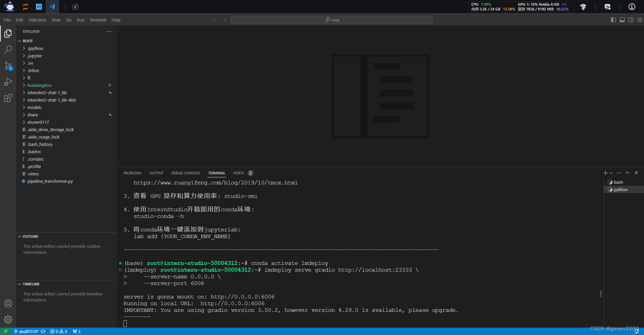Click the search box showing root

(332, 20)
